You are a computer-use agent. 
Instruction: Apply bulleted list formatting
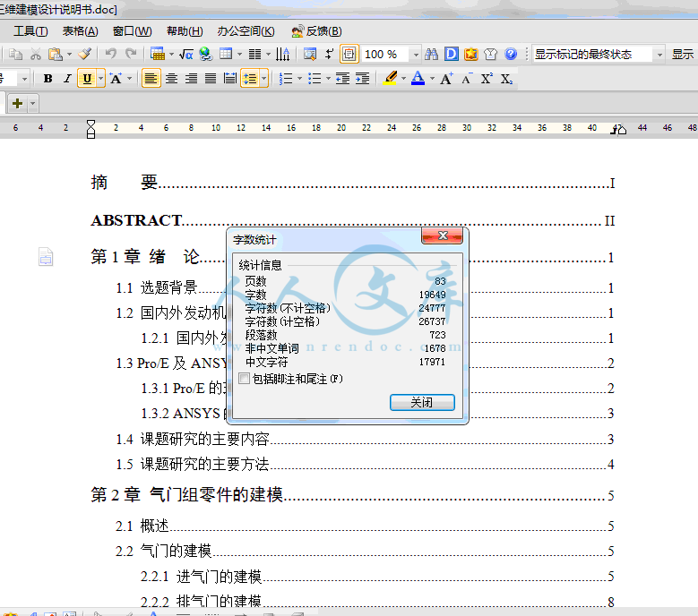[x=315, y=79]
